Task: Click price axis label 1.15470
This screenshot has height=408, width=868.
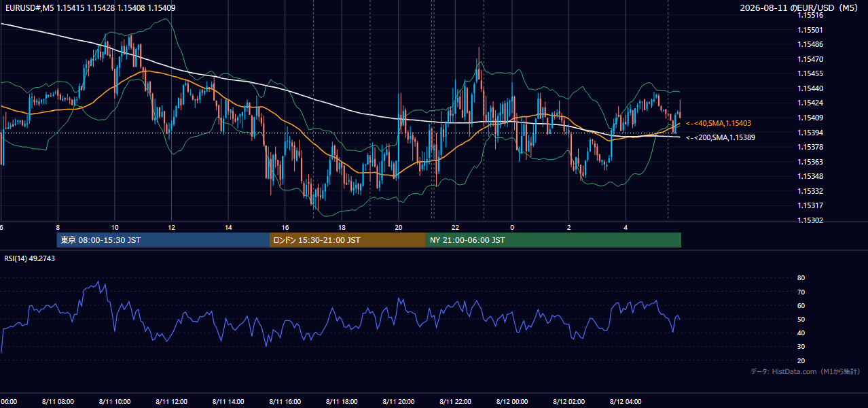Action: point(810,59)
